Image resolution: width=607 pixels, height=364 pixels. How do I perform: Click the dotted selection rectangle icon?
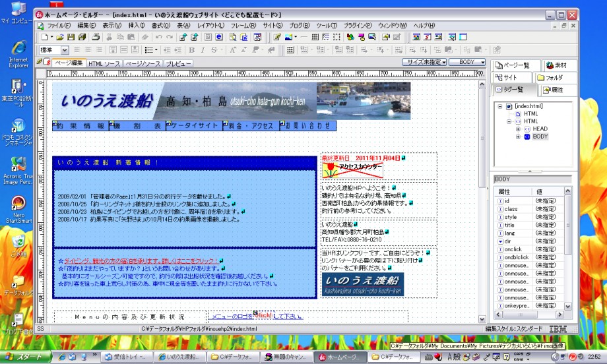[x=336, y=37]
